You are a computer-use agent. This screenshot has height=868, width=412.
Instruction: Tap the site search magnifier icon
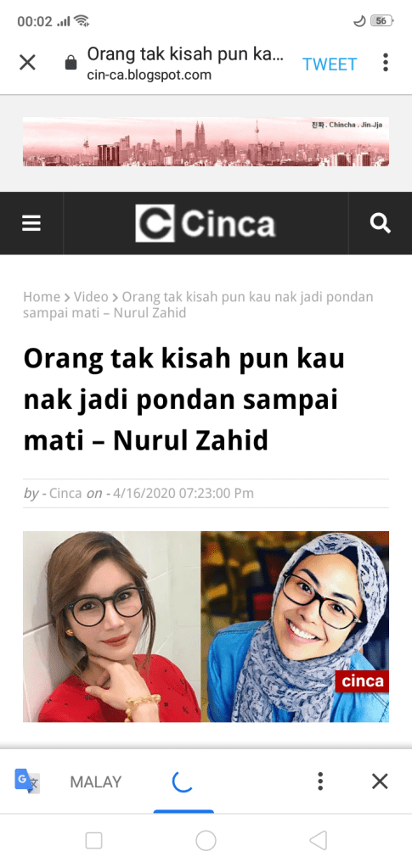(x=381, y=223)
